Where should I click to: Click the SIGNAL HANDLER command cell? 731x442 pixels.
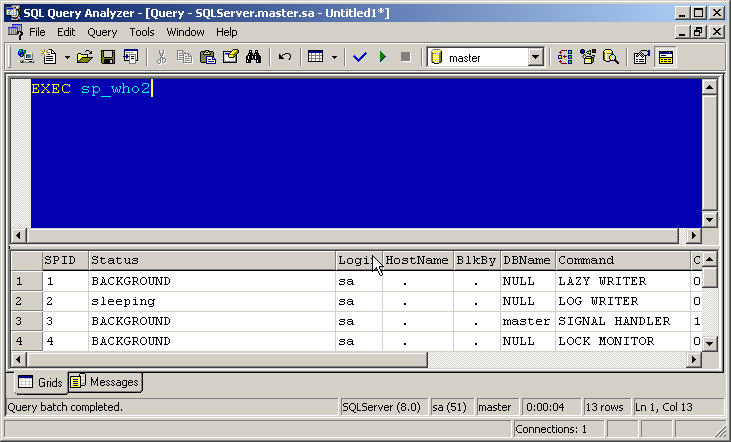click(623, 321)
